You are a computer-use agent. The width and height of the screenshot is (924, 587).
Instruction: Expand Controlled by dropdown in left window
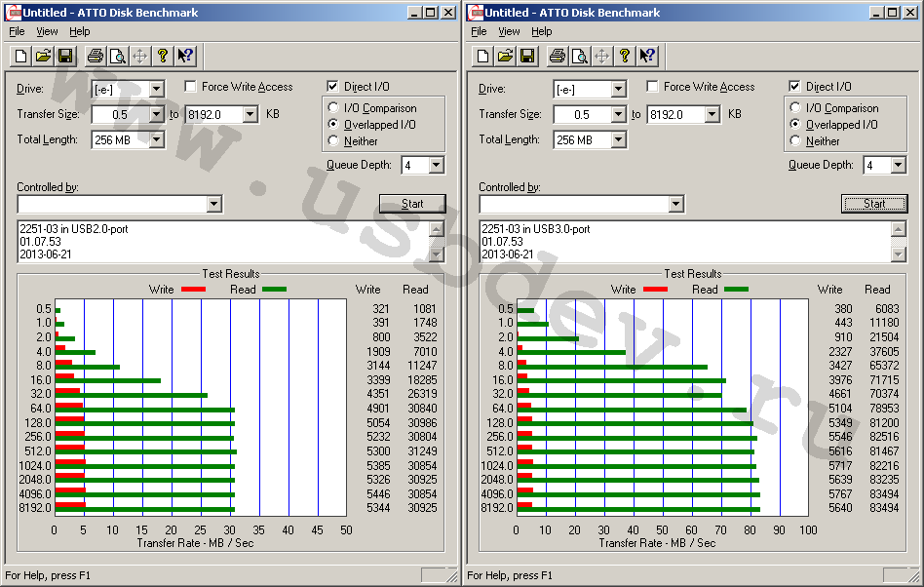click(x=213, y=204)
